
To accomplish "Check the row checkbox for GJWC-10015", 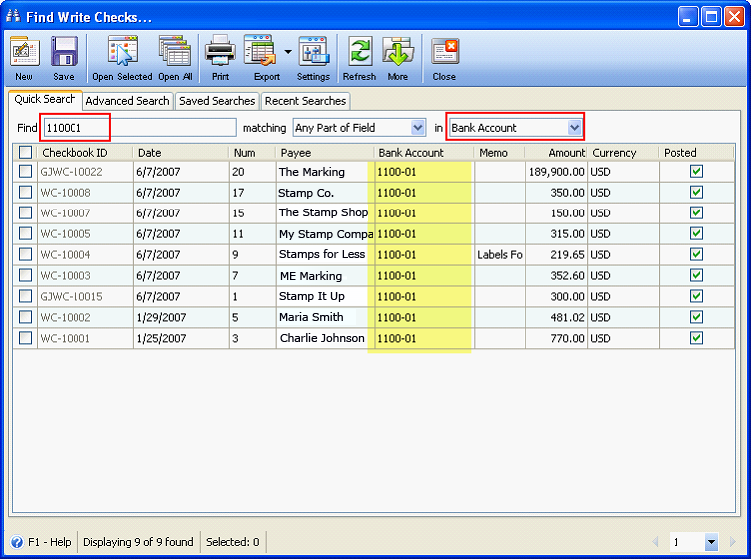I will pos(25,296).
